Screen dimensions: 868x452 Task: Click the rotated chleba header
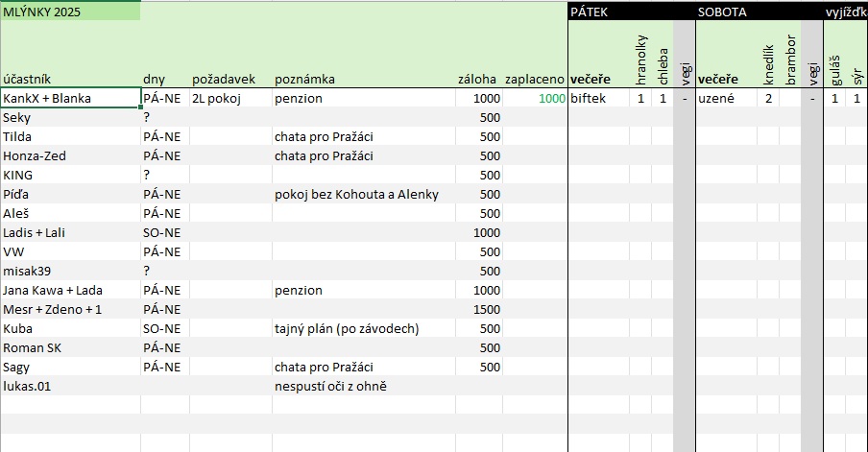point(663,66)
